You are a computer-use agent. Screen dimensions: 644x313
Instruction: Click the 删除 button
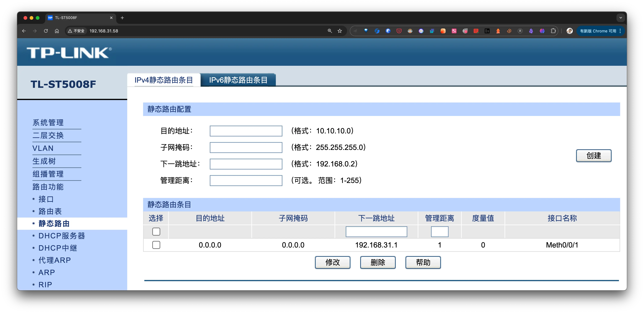tap(378, 263)
